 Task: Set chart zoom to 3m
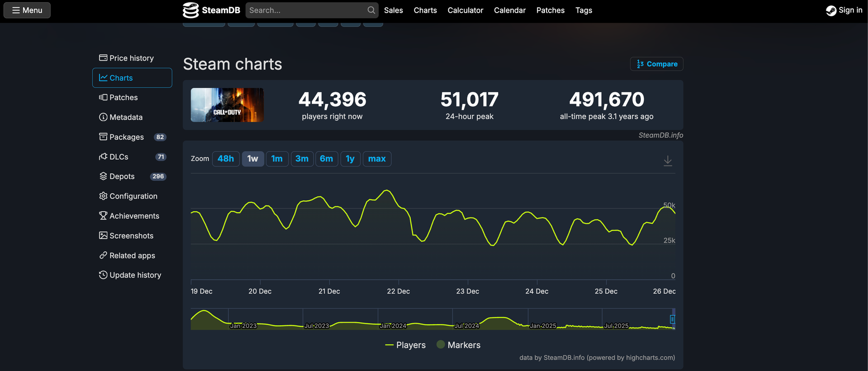pos(302,159)
